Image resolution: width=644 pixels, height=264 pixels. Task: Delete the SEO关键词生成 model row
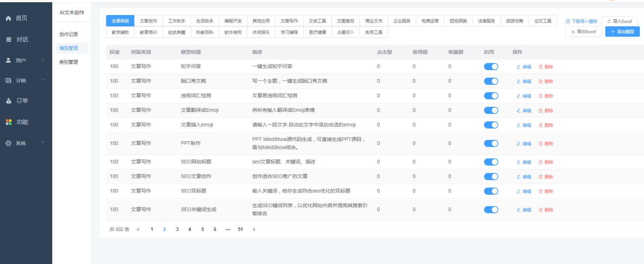pos(546,210)
